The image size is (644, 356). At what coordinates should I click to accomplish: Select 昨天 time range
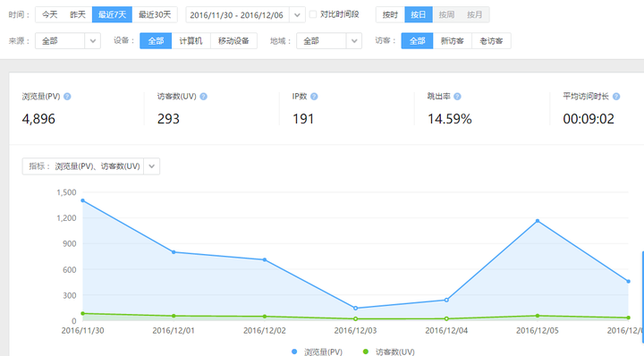pos(78,15)
